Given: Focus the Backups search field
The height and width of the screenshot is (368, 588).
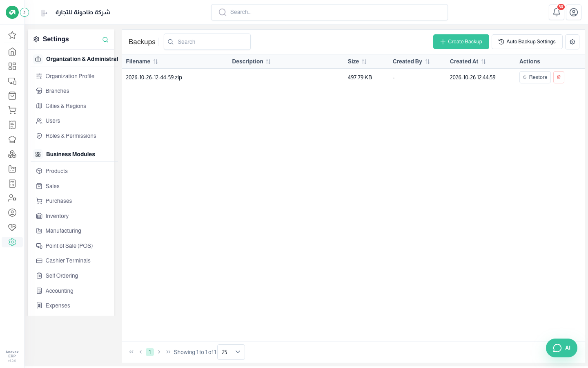Looking at the screenshot, I should pos(207,42).
